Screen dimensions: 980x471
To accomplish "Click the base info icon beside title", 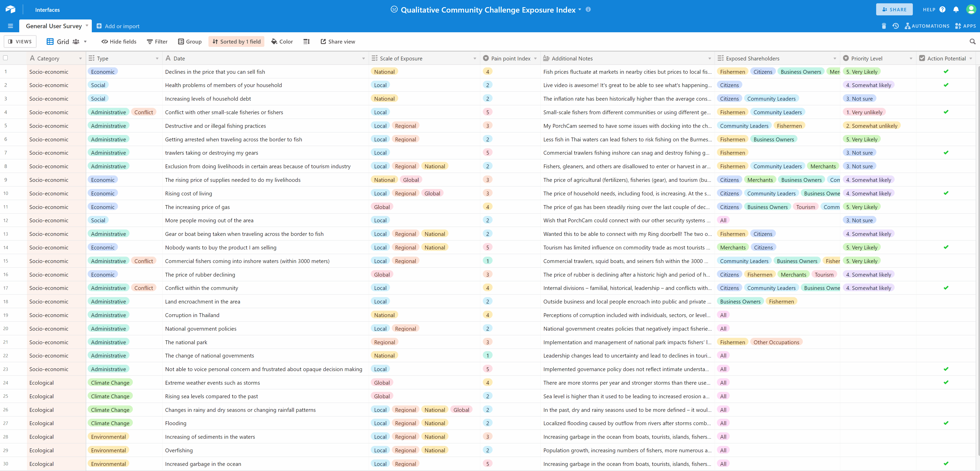I will pyautogui.click(x=588, y=9).
